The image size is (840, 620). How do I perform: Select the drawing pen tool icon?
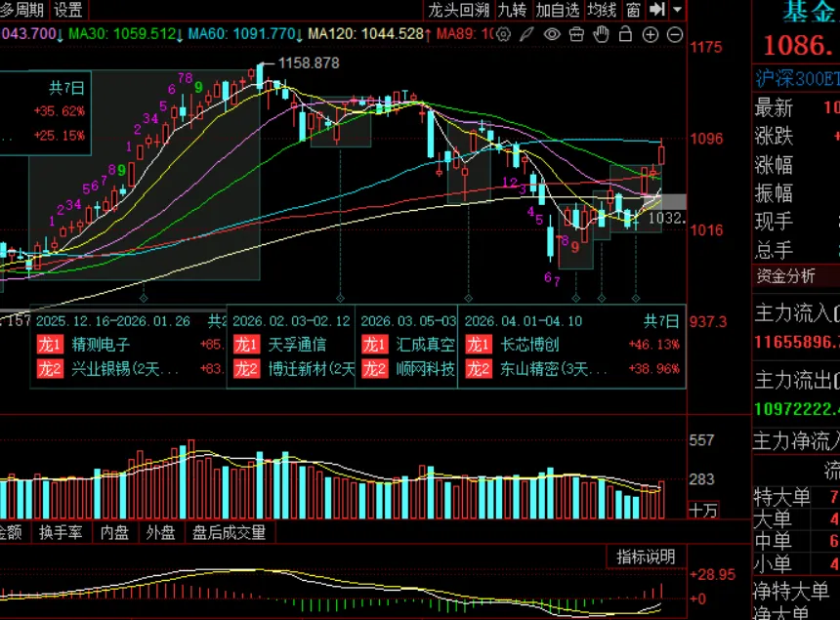tap(527, 35)
